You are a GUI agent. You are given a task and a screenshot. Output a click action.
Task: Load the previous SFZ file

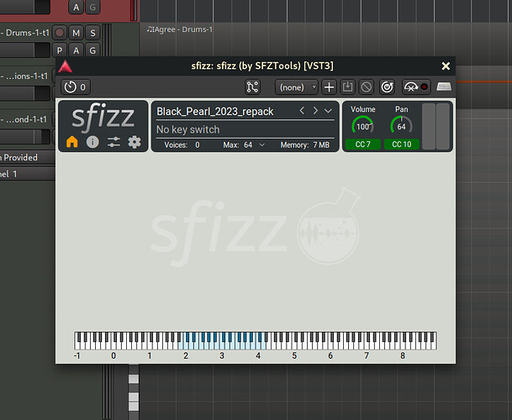[x=303, y=111]
